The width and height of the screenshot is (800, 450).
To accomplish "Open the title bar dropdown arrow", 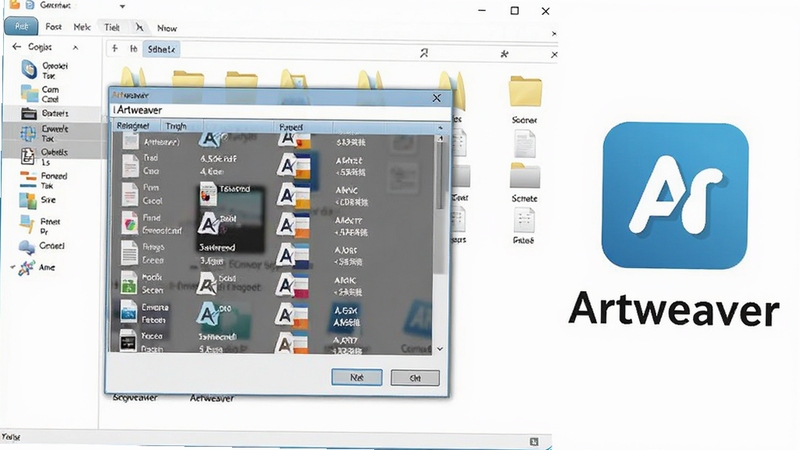I will pos(122,7).
